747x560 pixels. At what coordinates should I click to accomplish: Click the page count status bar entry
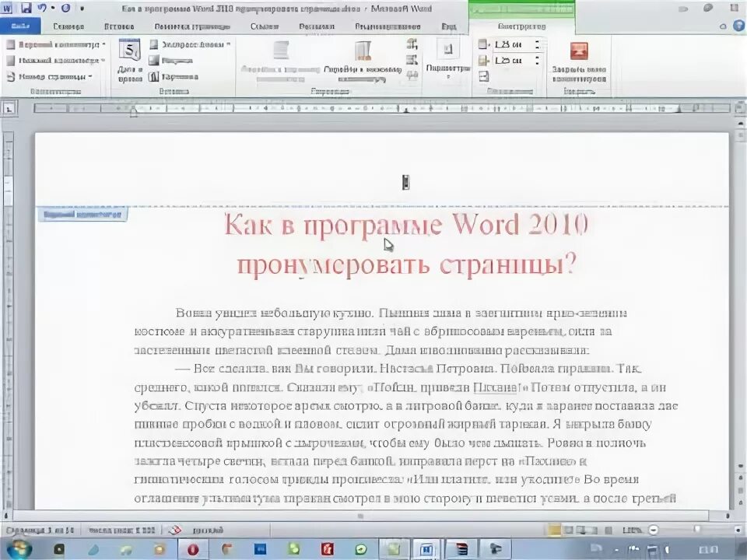pos(40,530)
